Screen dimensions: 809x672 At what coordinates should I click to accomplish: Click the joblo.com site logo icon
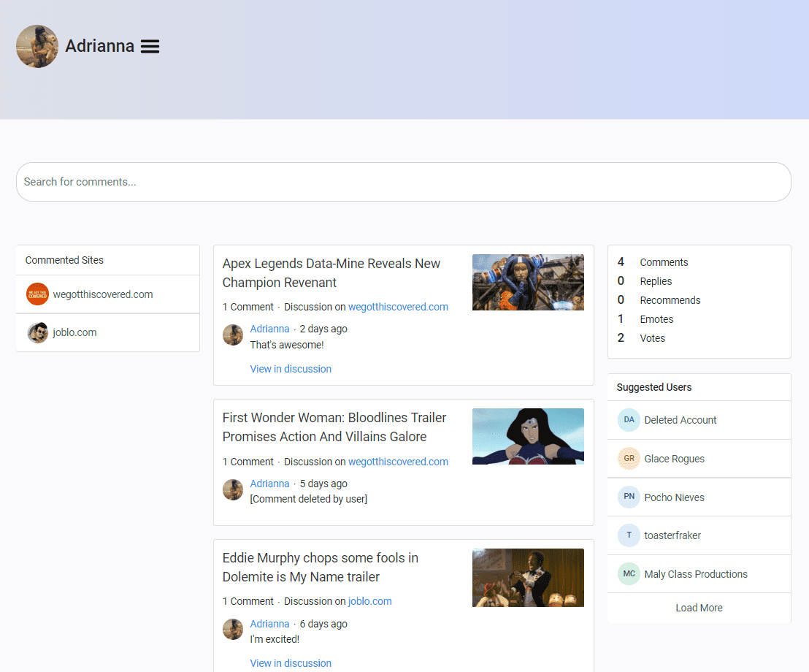coord(37,332)
